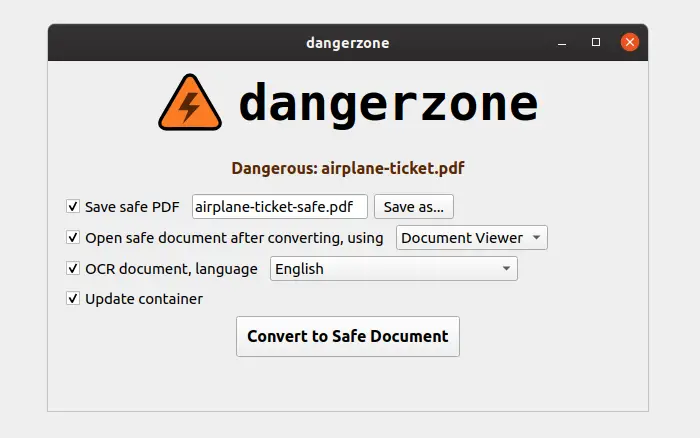Screen dimensions: 700x438
Task: Click the large dangerzone wordmark text
Action: (x=388, y=104)
